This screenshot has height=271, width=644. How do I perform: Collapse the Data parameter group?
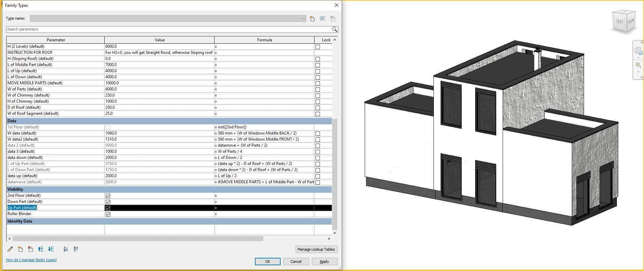(169, 121)
